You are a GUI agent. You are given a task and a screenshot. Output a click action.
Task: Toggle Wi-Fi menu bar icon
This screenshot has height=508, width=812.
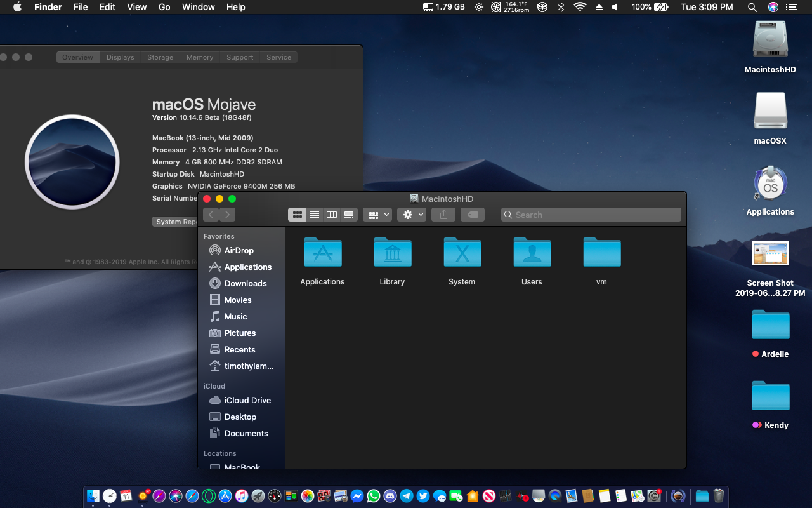click(580, 7)
